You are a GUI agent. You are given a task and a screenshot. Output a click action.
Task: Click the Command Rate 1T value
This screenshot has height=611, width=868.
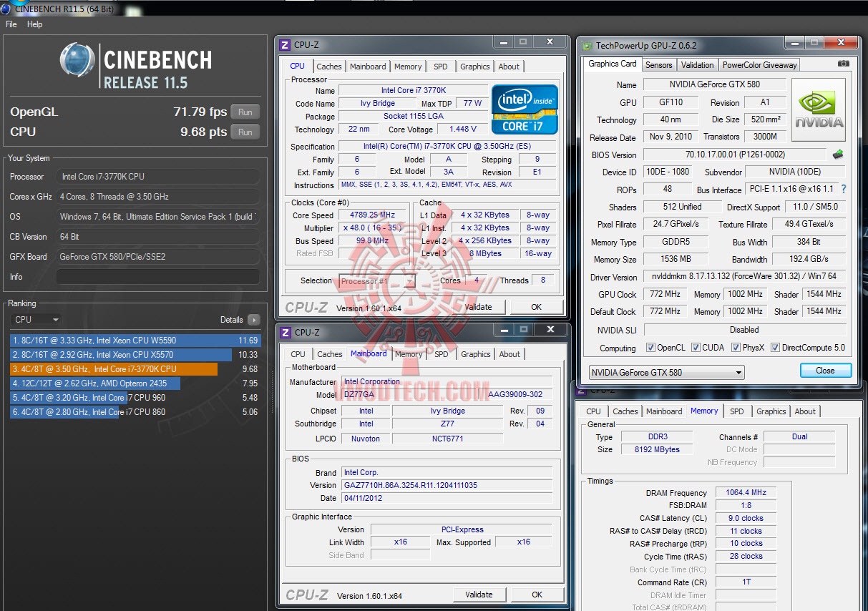tap(746, 582)
